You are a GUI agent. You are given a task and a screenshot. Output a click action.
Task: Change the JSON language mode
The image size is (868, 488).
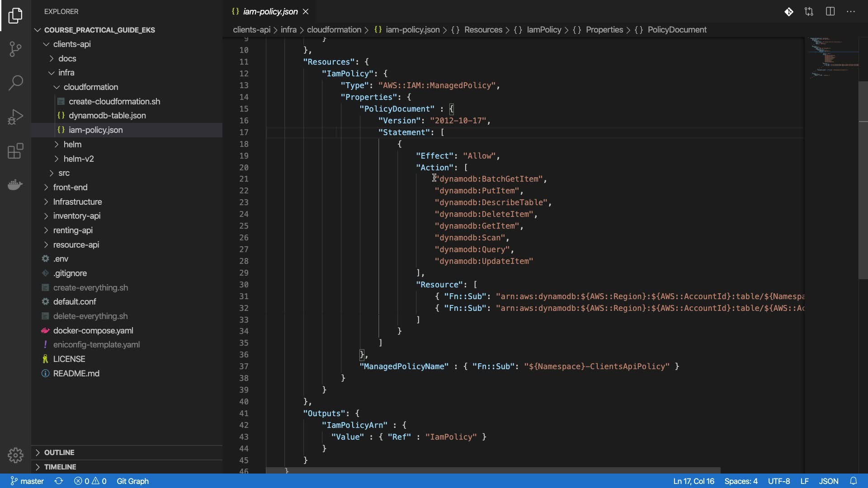(x=828, y=481)
